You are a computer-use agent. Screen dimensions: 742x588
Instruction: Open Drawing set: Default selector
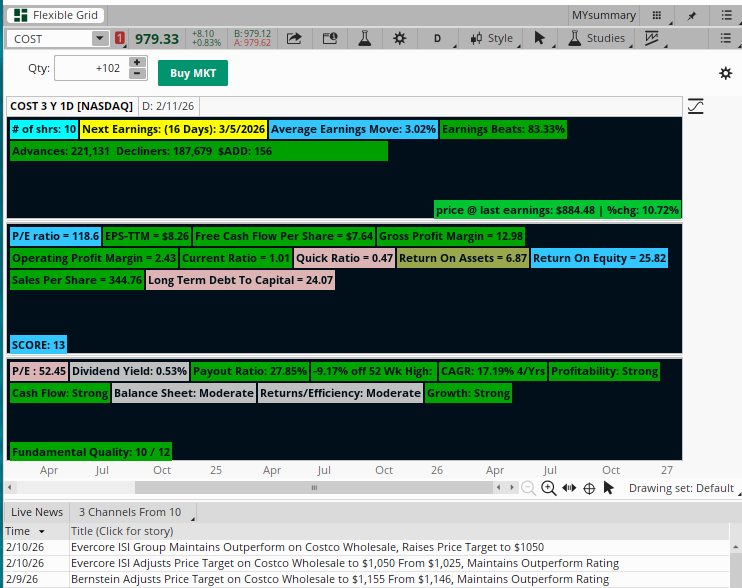pos(681,488)
